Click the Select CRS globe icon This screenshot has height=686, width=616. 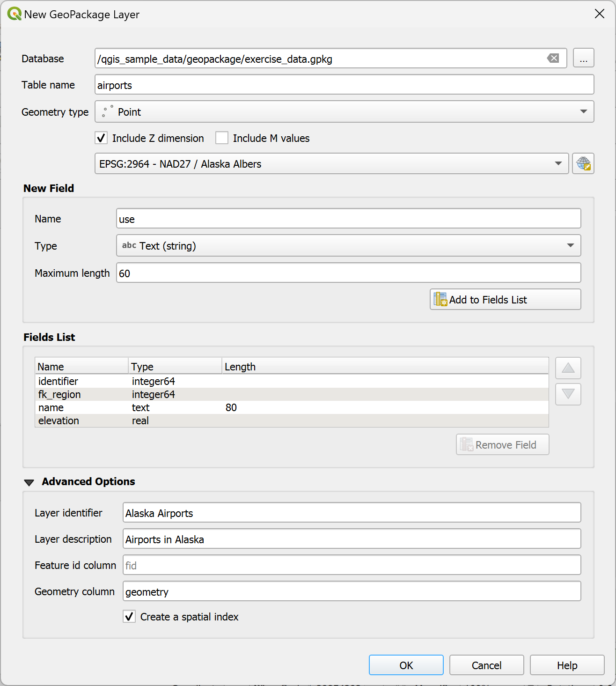[583, 164]
